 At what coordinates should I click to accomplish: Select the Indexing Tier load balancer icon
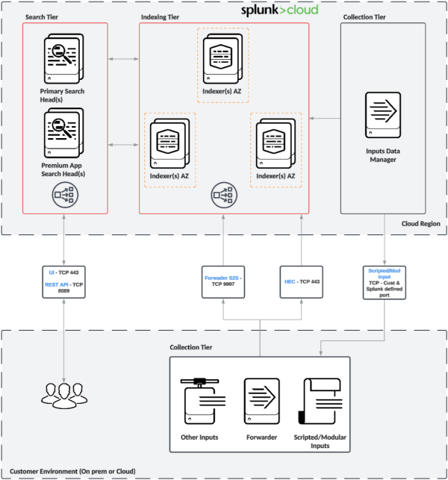(224, 195)
